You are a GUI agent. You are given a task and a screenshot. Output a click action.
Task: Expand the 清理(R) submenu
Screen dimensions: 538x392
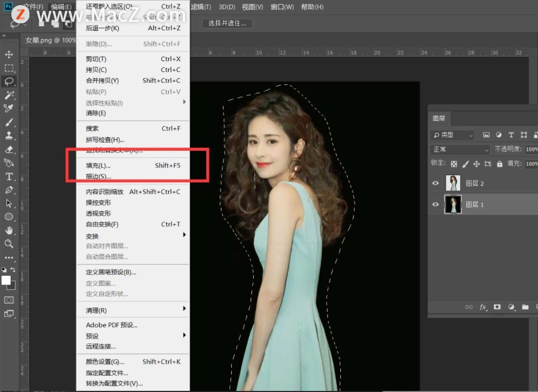133,310
